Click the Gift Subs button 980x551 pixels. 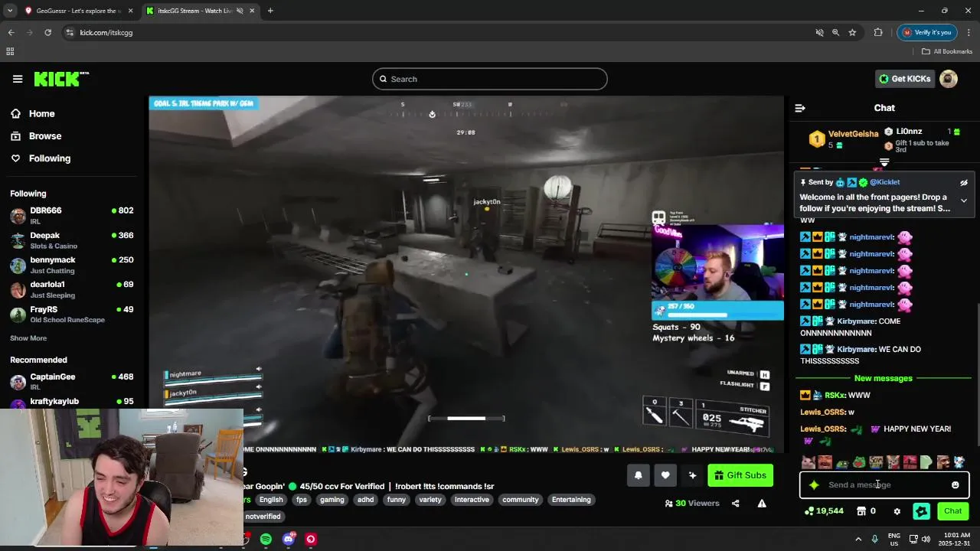click(x=740, y=475)
